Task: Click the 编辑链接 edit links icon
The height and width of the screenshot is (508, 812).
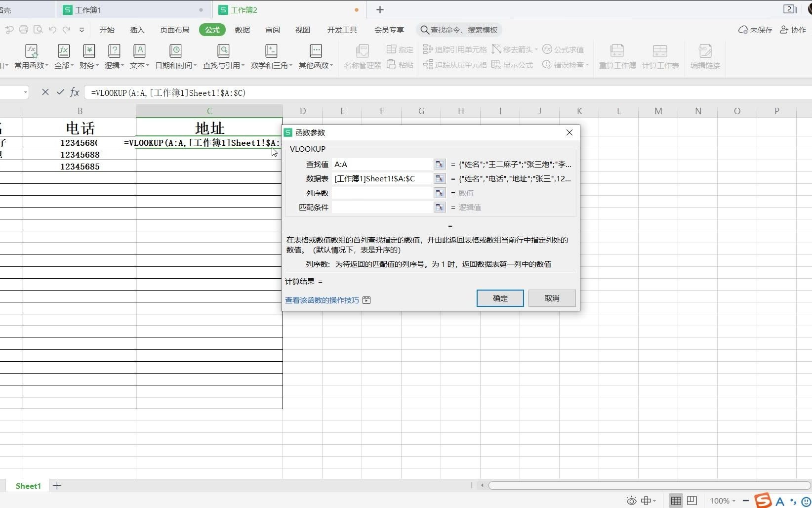Action: coord(705,51)
